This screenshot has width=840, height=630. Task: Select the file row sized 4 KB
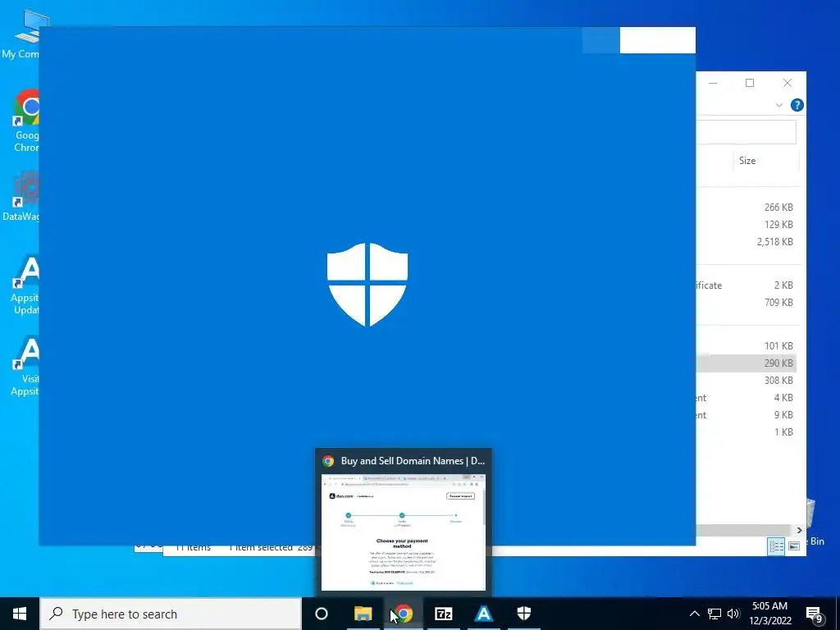tap(746, 398)
